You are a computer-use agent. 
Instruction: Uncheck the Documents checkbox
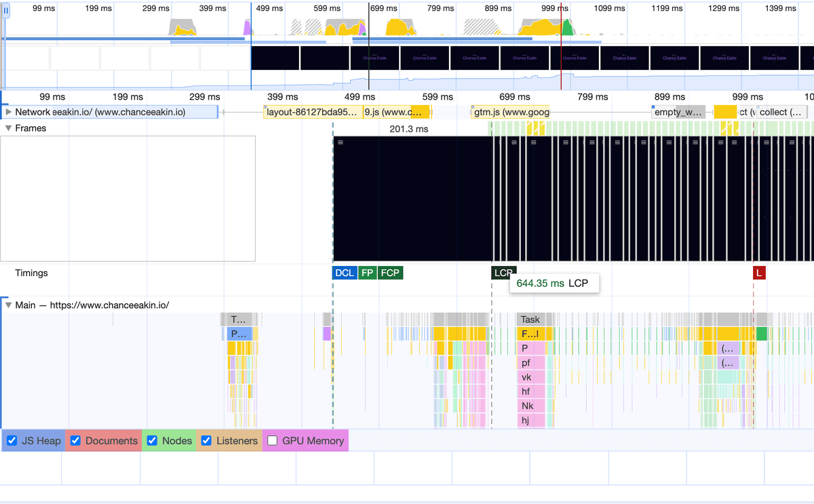[75, 441]
